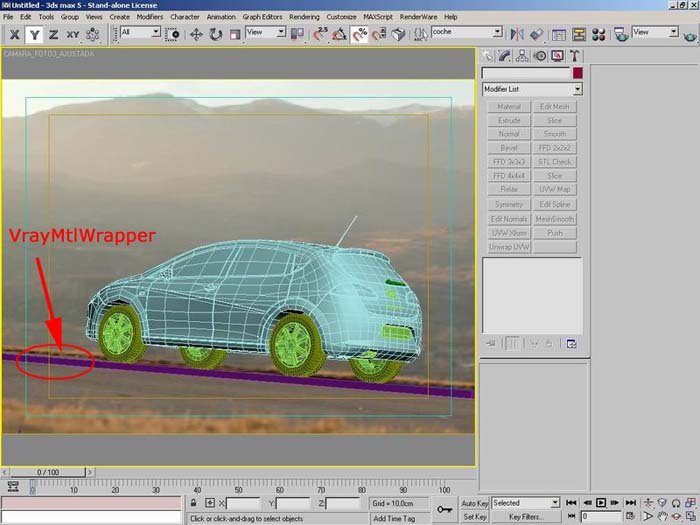Click the object name input field
This screenshot has width=700, height=525.
(x=525, y=73)
